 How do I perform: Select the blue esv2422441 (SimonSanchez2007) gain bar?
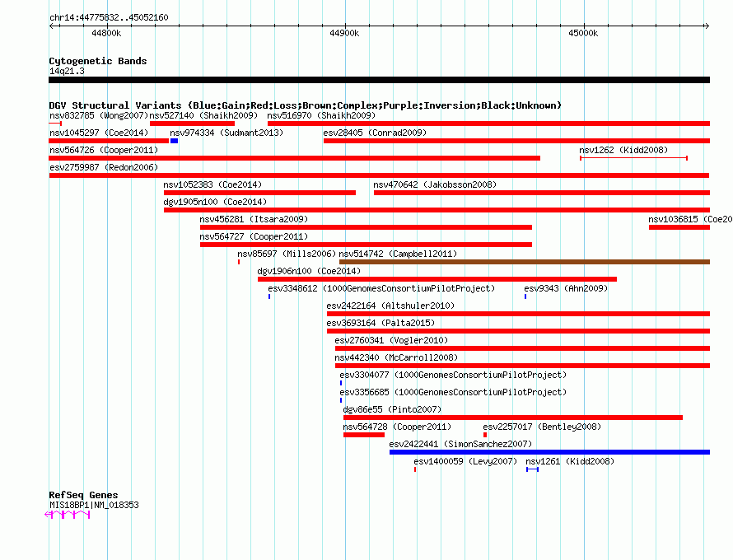(550, 452)
